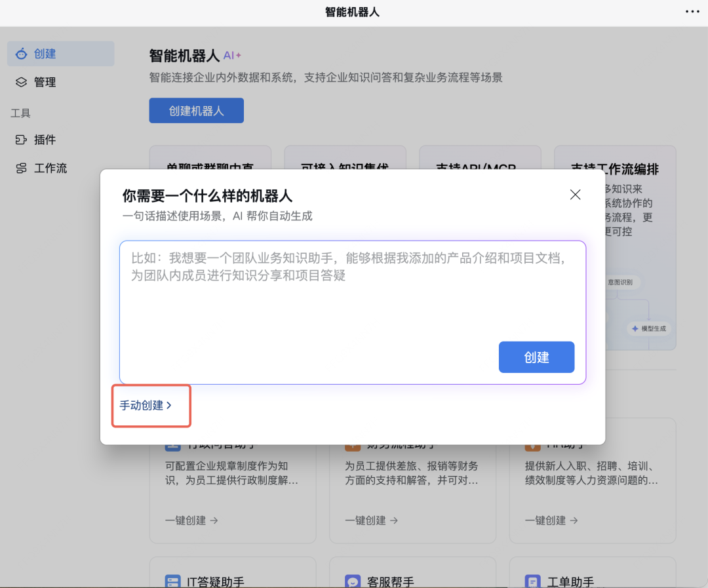Select 管理 in the left navigation
The image size is (708, 588).
pyautogui.click(x=45, y=82)
